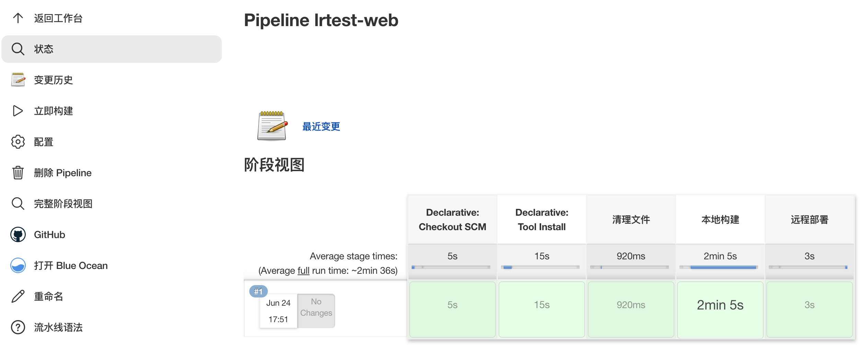Click the Blue Ocean icon
This screenshot has height=349, width=868.
[x=18, y=266]
